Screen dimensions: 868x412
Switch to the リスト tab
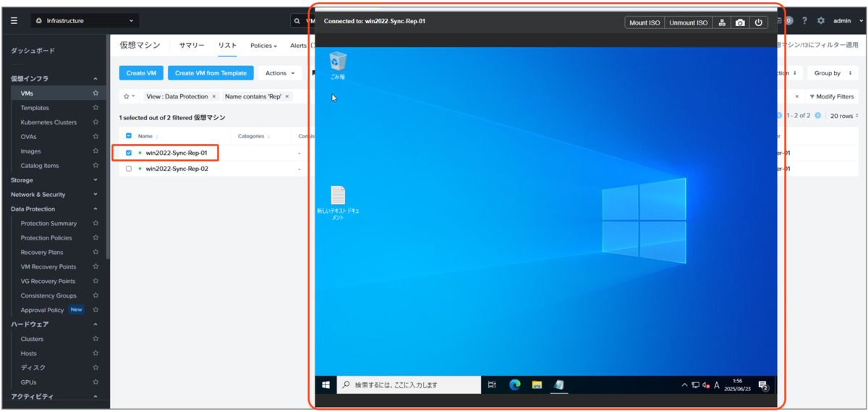coord(228,46)
